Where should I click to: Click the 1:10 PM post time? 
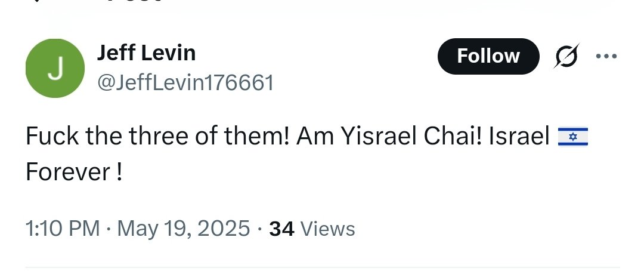[62, 229]
